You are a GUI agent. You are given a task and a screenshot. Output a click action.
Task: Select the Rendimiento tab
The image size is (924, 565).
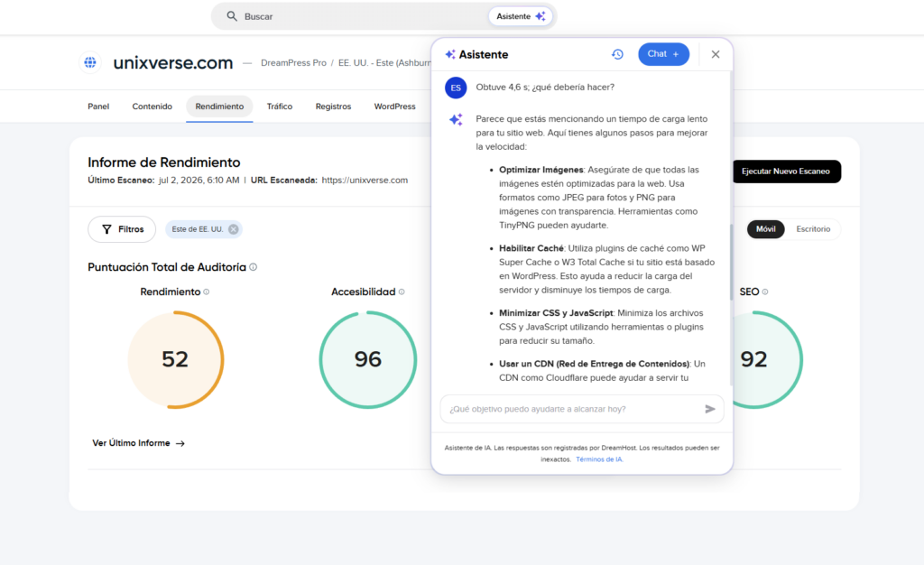click(219, 107)
